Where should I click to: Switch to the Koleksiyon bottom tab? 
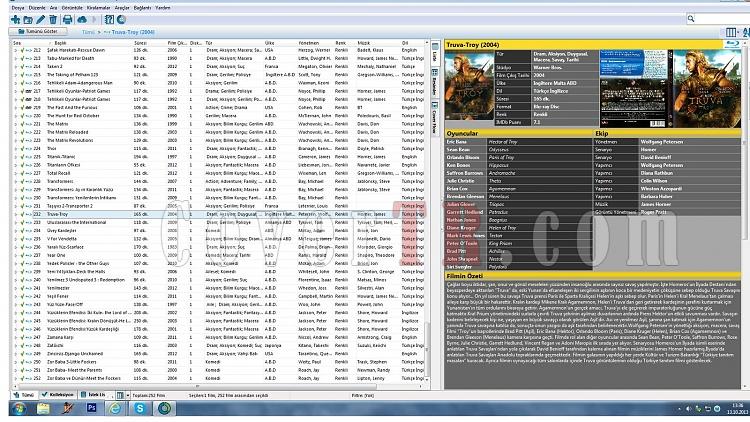click(x=58, y=395)
